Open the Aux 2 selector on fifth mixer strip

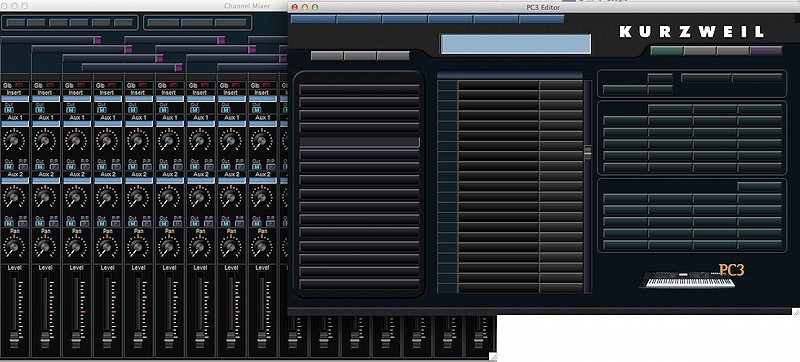(139, 180)
